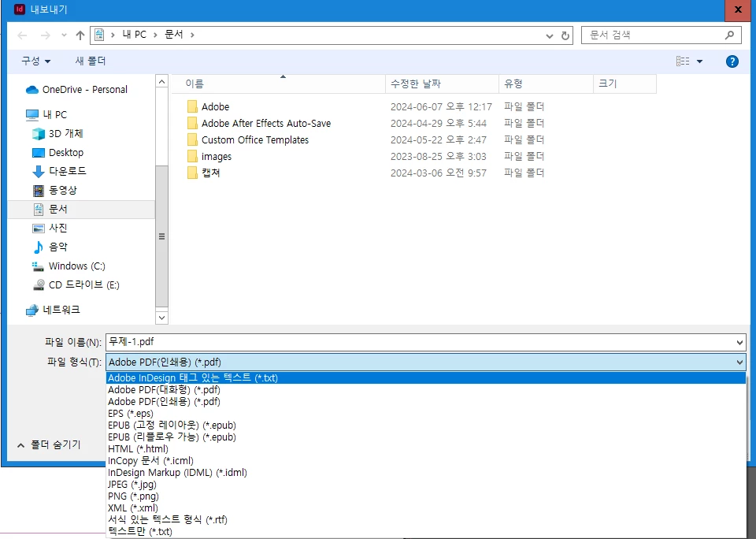Select OneDrive - Personal in sidebar

[77, 89]
